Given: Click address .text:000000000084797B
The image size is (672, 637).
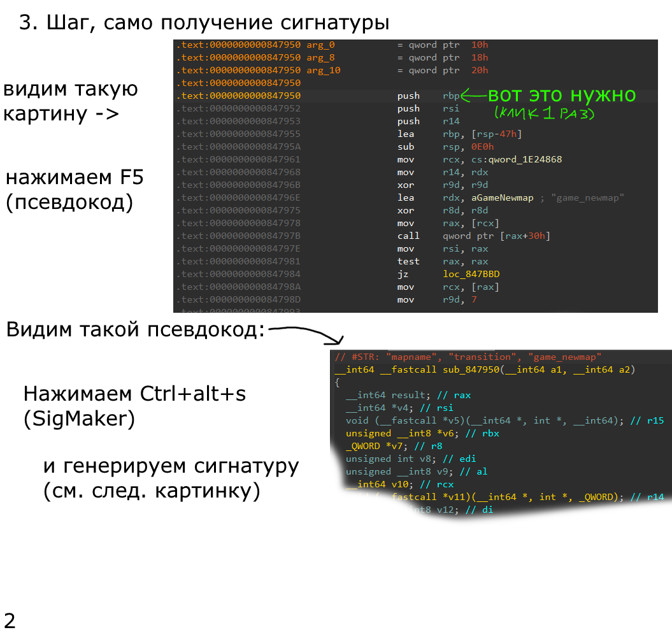Looking at the screenshot, I should pyautogui.click(x=239, y=236).
